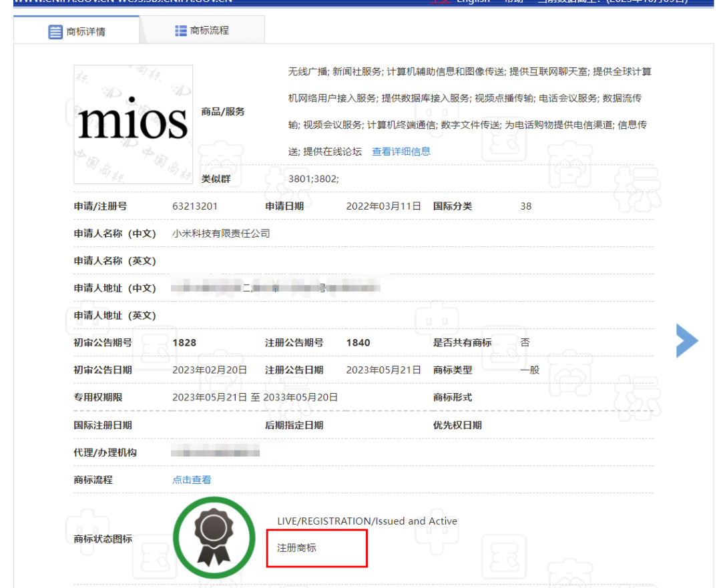Click the 注册公告期号 label
This screenshot has width=721, height=588.
point(294,343)
